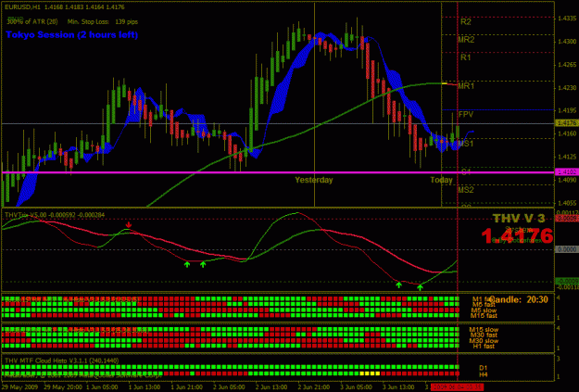Click the 1.4230 price axis label
The height and width of the screenshot is (392, 579).
[x=567, y=87]
